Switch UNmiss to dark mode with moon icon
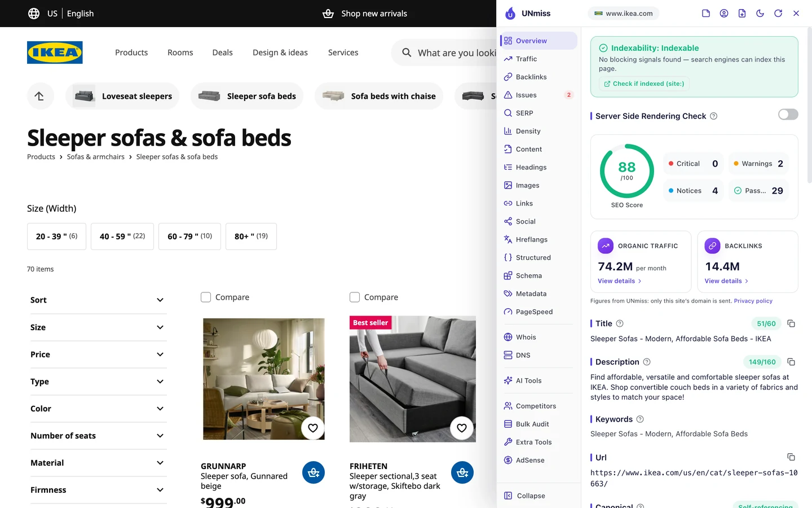This screenshot has height=508, width=812. 760,14
